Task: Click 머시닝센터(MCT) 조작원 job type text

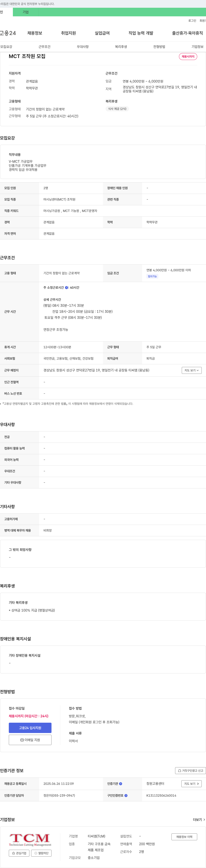Action: (59, 199)
